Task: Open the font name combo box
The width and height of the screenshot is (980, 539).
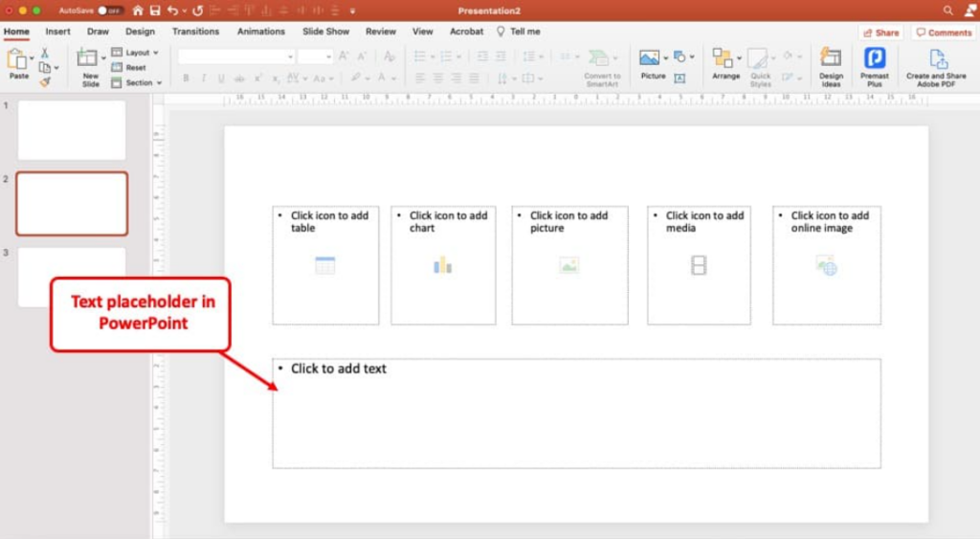Action: pos(236,56)
